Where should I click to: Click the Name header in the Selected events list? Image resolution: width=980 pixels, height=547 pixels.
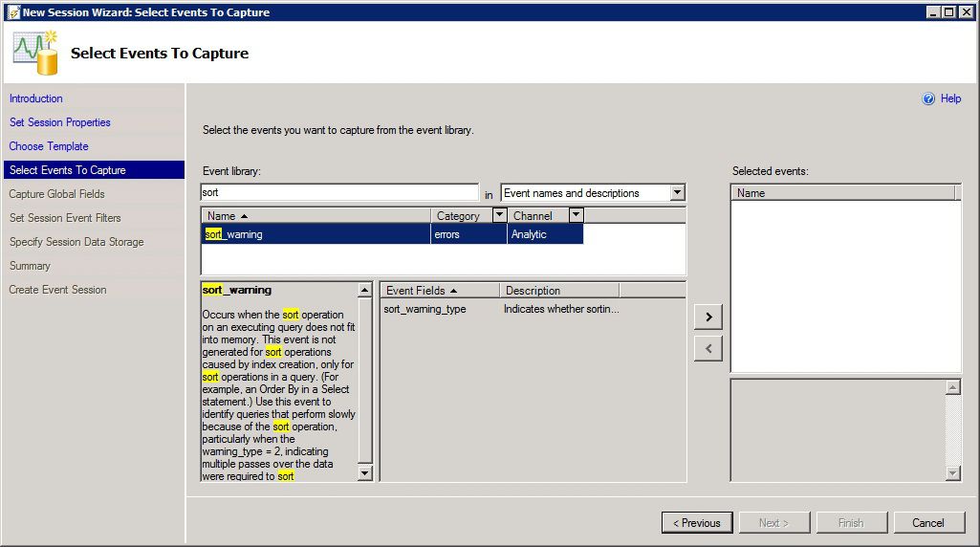pos(843,193)
